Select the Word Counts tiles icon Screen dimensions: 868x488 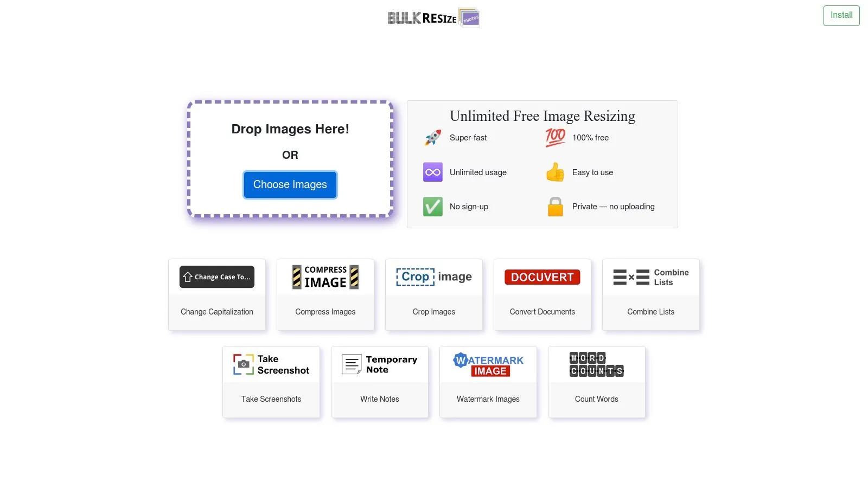pos(596,364)
